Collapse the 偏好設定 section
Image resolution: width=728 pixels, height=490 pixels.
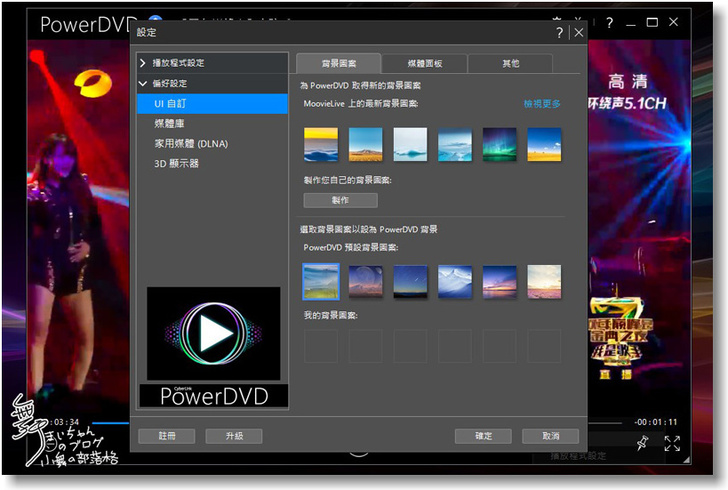[143, 83]
